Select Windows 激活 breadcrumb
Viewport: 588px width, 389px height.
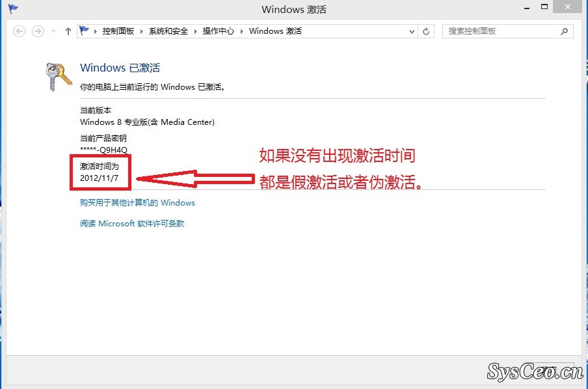275,31
